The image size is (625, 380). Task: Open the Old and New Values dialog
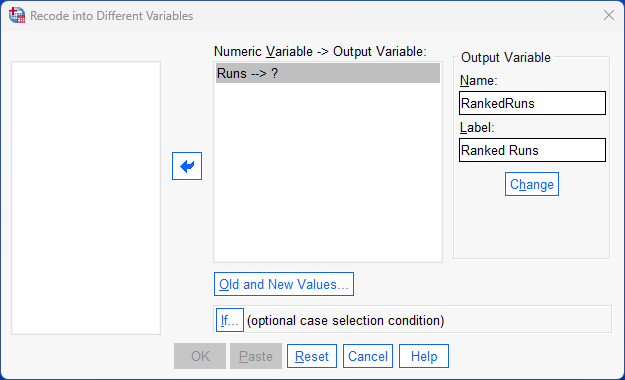point(284,284)
